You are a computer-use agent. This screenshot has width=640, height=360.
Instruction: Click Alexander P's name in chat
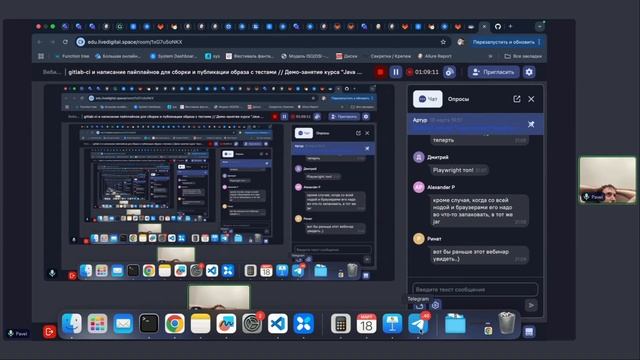coord(441,187)
